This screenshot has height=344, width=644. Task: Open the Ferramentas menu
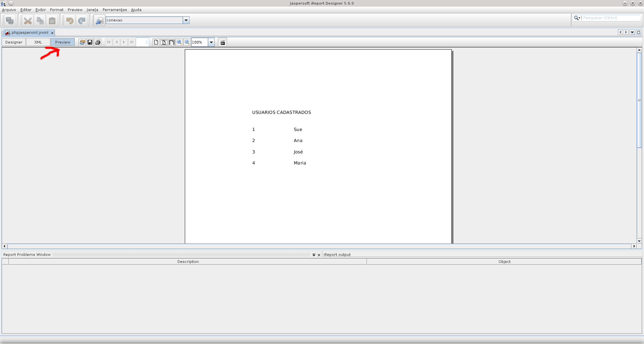click(115, 10)
